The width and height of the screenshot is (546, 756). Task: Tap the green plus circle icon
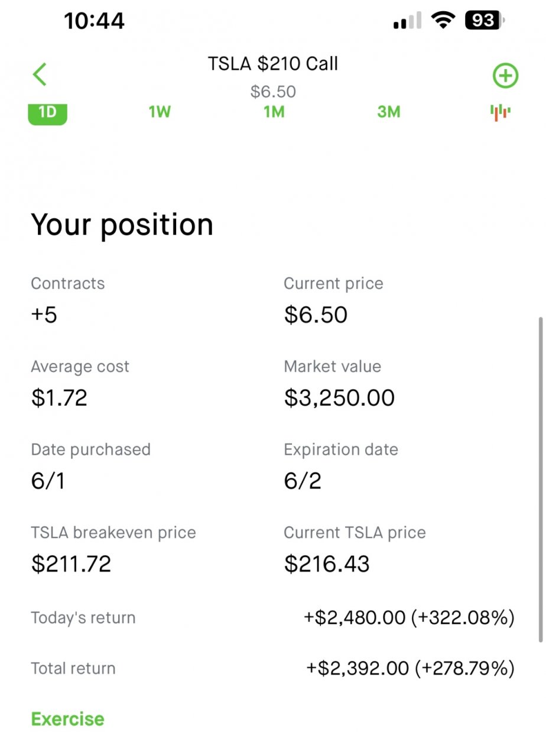coord(505,76)
